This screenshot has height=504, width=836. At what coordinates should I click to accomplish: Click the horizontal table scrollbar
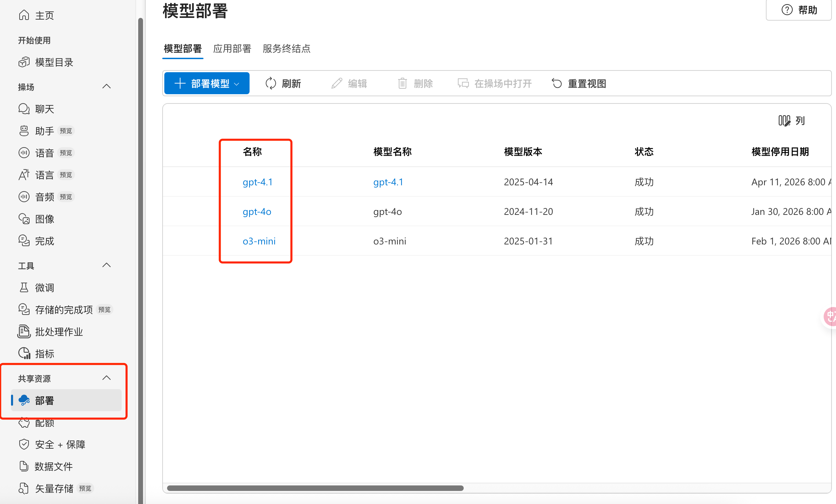pos(315,488)
